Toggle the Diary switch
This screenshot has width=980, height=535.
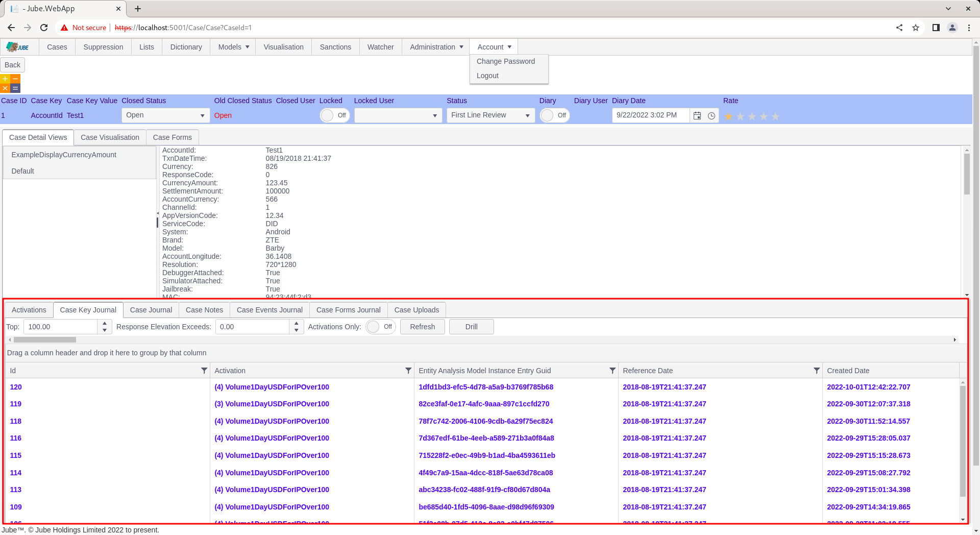click(554, 115)
